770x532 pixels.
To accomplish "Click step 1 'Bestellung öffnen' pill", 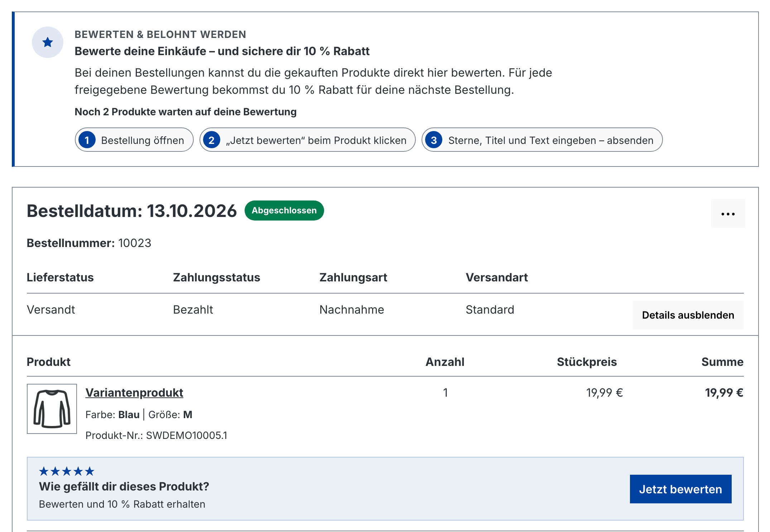I will pos(134,140).
